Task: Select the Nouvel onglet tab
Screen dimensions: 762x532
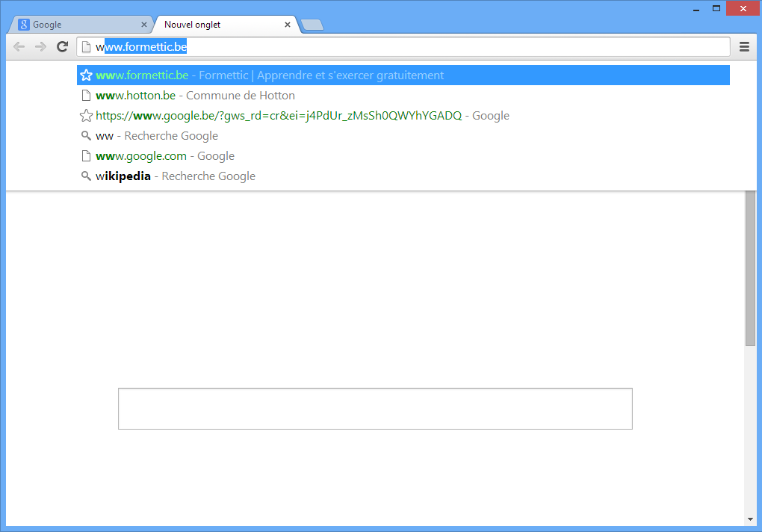Action: click(226, 25)
